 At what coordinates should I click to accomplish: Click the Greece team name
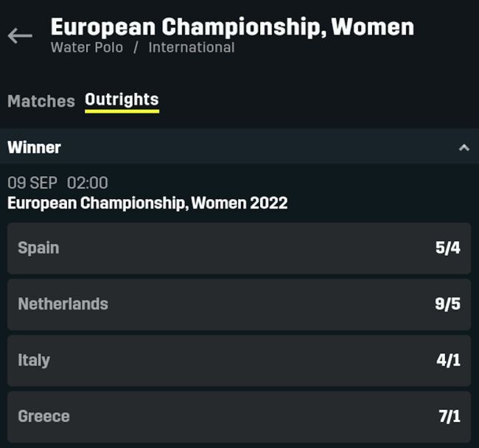click(43, 416)
